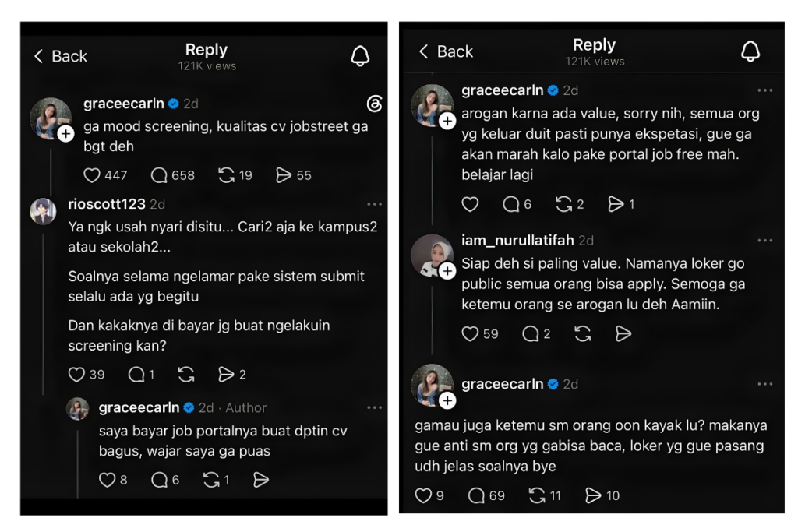Viewport: 798px width, 532px height.
Task: Open iam_nurullatifah's username link
Action: coord(517,240)
